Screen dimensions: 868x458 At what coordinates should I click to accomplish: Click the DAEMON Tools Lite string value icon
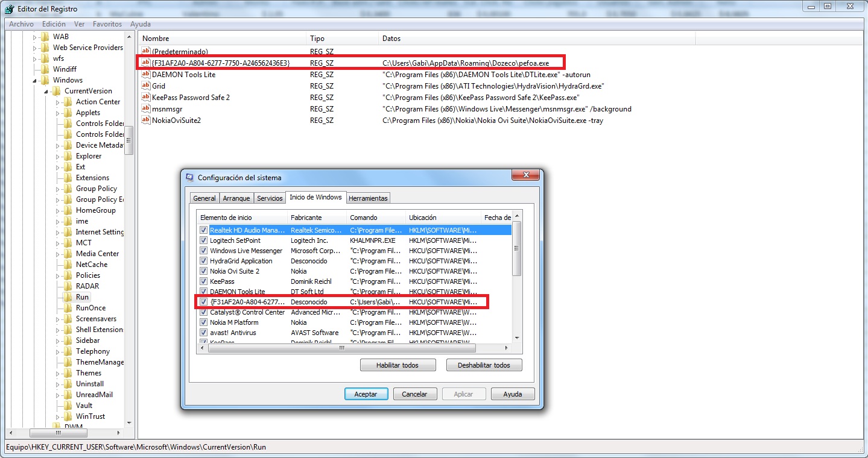tap(145, 75)
